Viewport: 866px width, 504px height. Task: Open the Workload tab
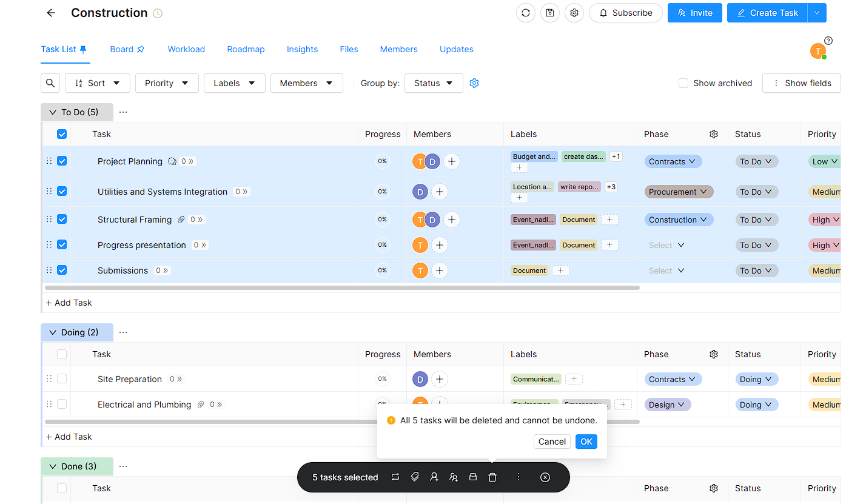click(186, 49)
